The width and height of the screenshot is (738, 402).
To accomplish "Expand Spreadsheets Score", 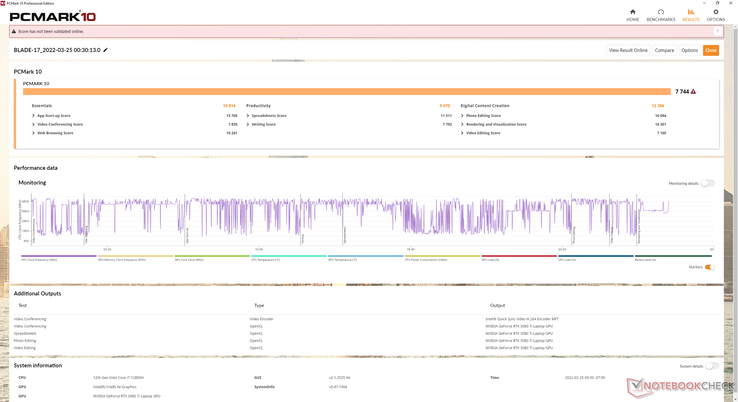I will 248,116.
